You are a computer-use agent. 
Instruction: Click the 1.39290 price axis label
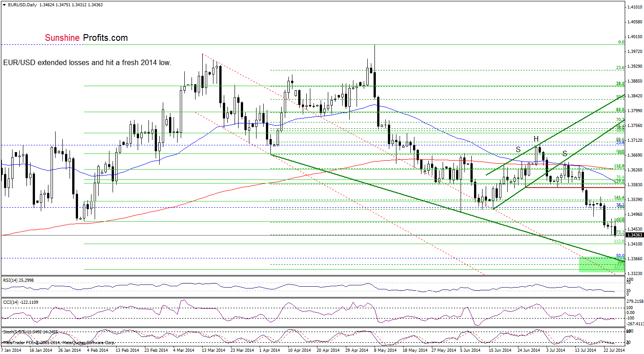(635, 66)
